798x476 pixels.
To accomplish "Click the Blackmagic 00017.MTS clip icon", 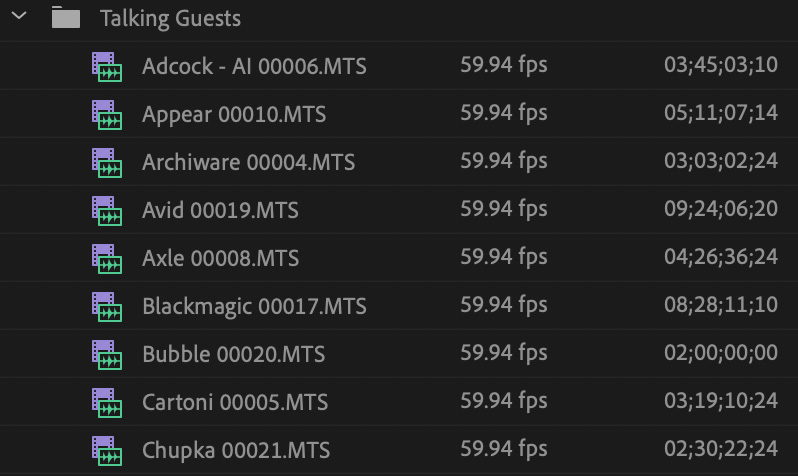I will point(107,306).
